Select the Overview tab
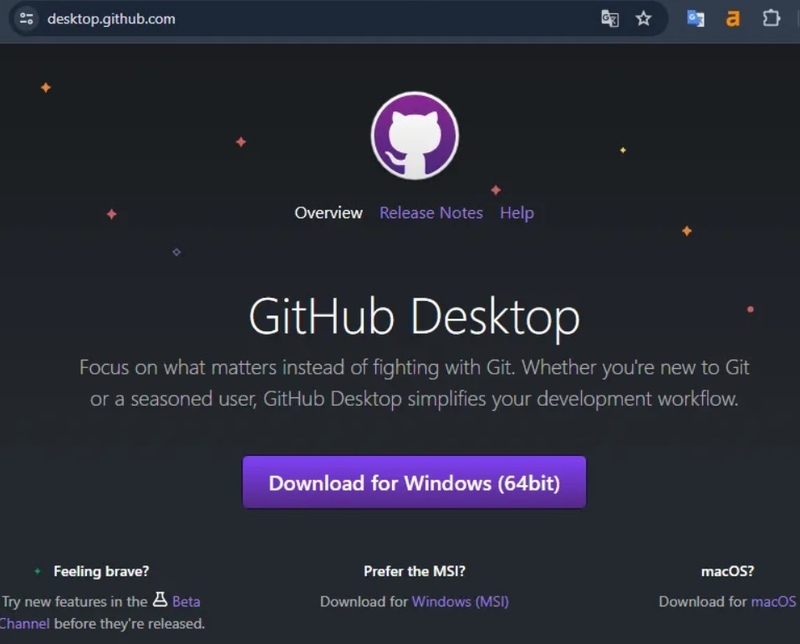 328,213
